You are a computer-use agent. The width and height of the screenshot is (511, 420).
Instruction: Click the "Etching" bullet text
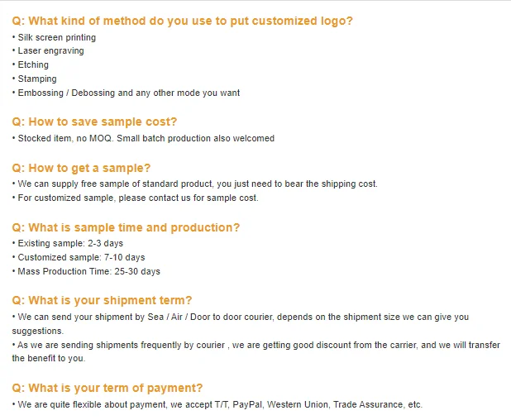pyautogui.click(x=33, y=64)
